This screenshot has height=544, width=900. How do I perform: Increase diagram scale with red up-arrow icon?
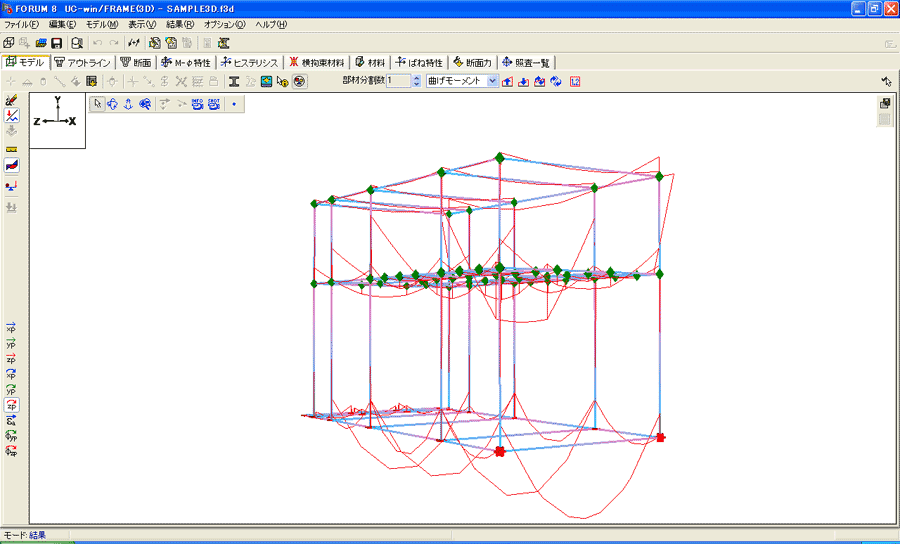click(507, 81)
